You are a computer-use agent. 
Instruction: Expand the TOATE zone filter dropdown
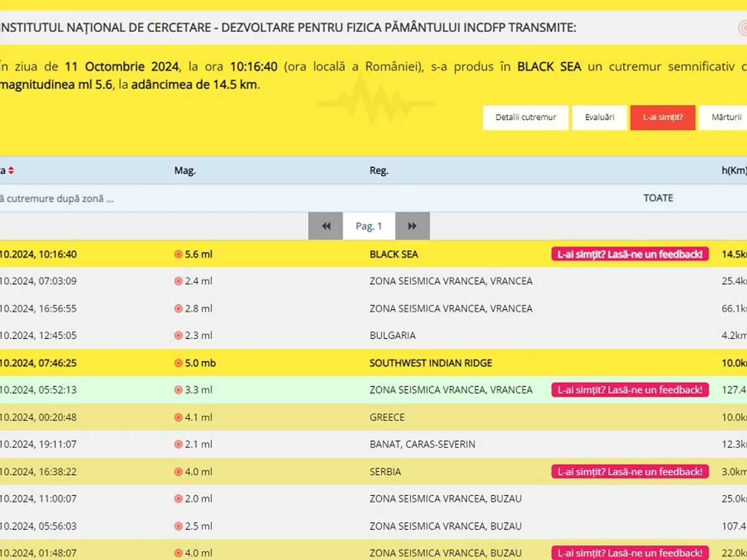pos(658,198)
